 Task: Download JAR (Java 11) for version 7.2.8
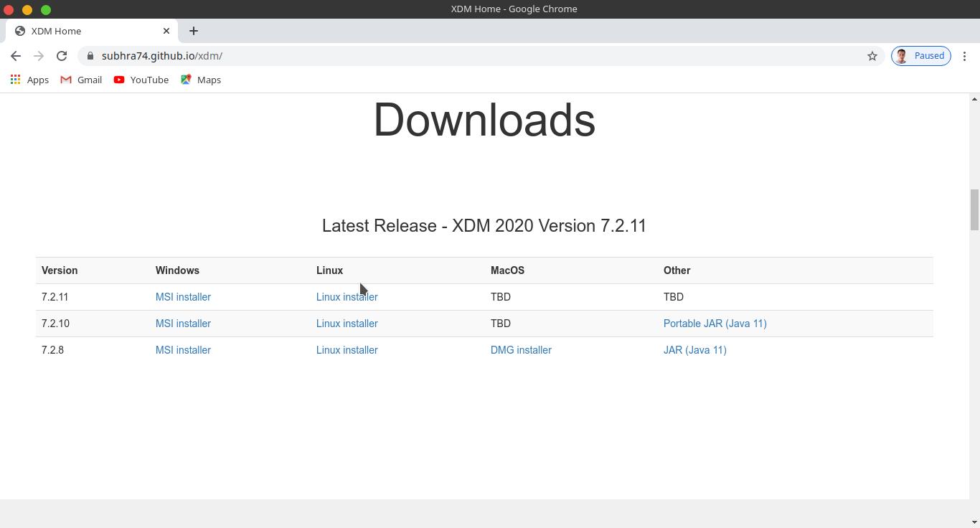tap(694, 350)
